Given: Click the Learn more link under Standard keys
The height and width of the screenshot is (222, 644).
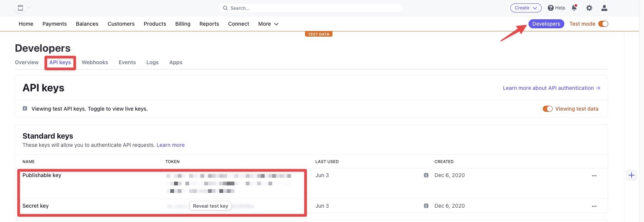Looking at the screenshot, I should pos(171,145).
